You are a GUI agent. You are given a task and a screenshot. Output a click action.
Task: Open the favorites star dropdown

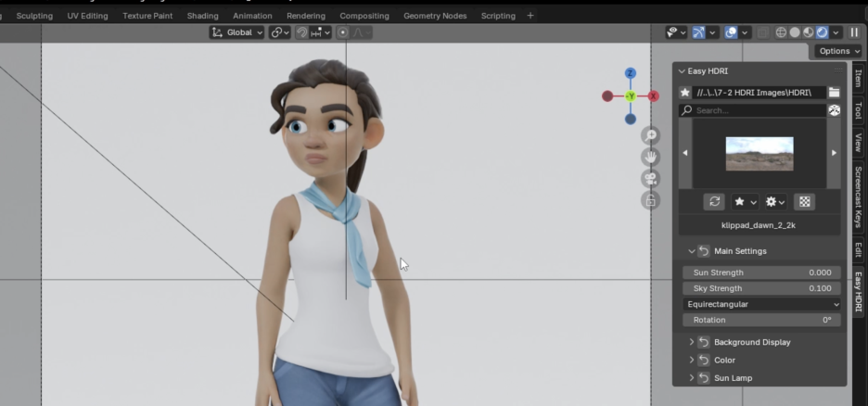(745, 202)
